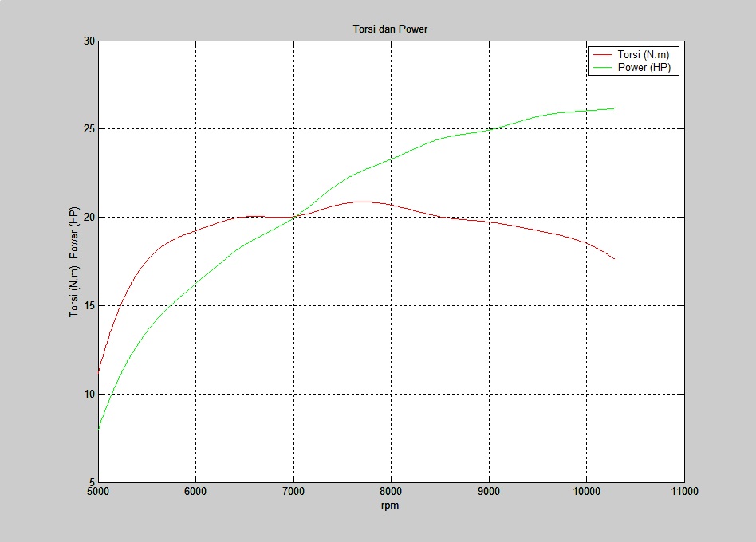Click the 7000 tick label on x-axis
Screen dimensions: 756x542
[x=293, y=492]
